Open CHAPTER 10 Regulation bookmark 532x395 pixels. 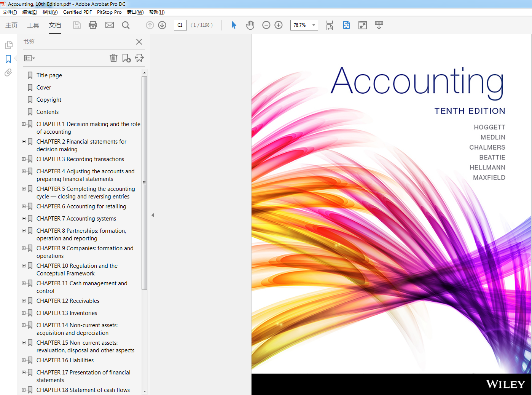coord(77,270)
